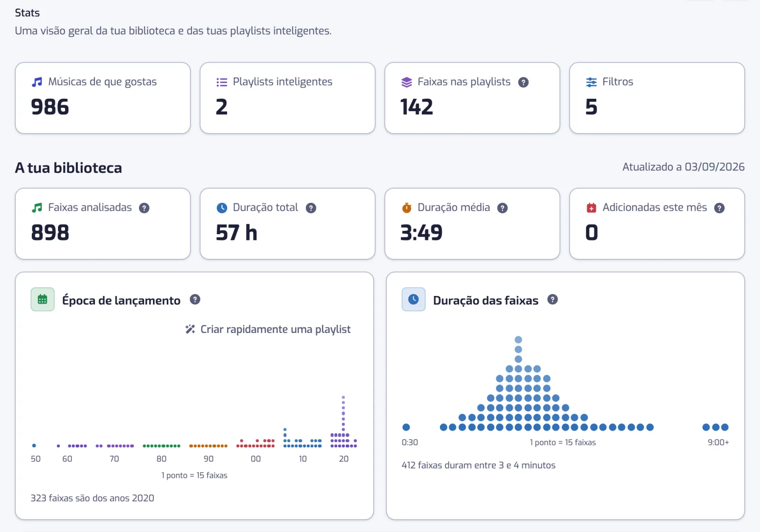
Task: Open the Filtros card
Action: [657, 98]
